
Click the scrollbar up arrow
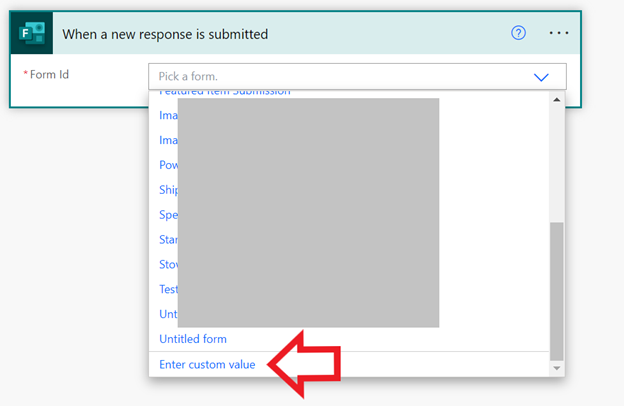tap(557, 97)
